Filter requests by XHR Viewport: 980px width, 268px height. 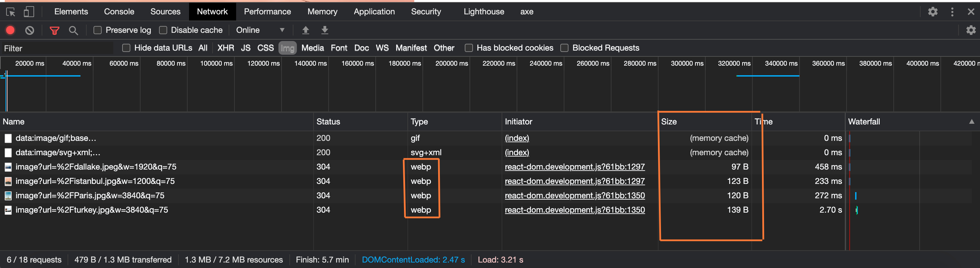226,48
